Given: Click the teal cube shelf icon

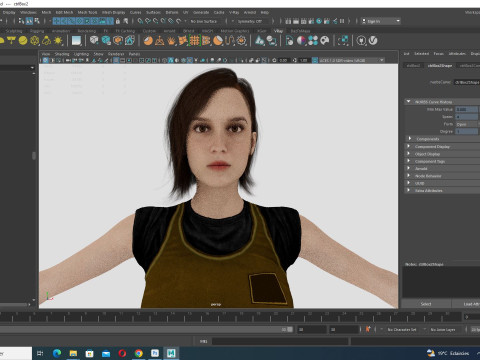Looking at the screenshot, I should (x=106, y=41).
